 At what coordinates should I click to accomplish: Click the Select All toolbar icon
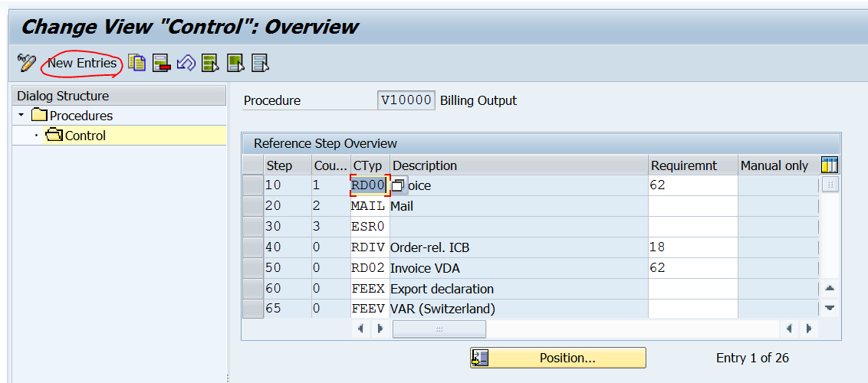210,63
